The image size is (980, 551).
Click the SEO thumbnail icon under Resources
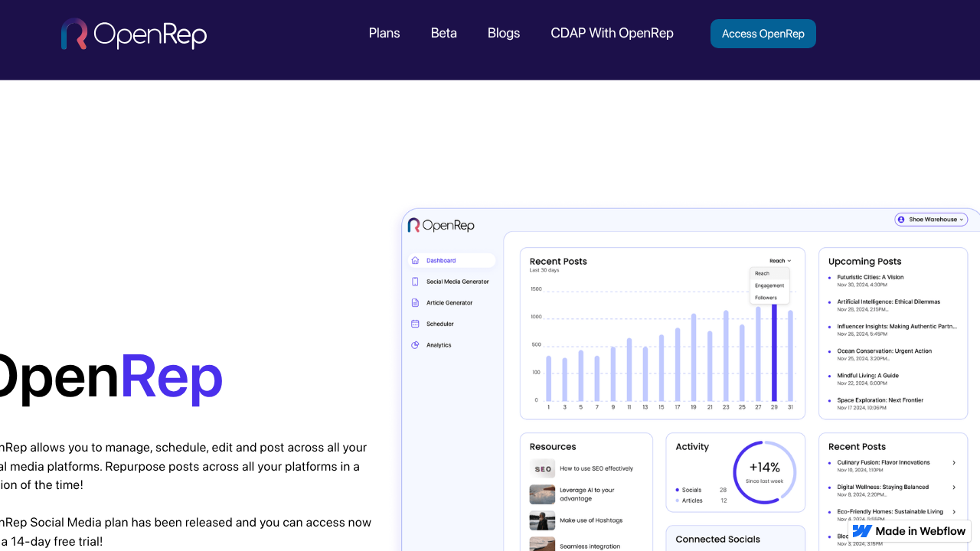542,468
